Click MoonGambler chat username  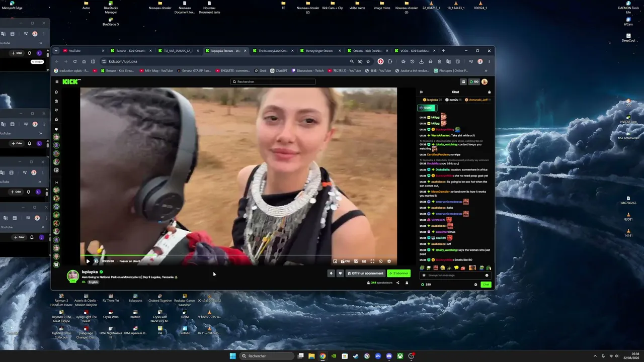(441, 192)
